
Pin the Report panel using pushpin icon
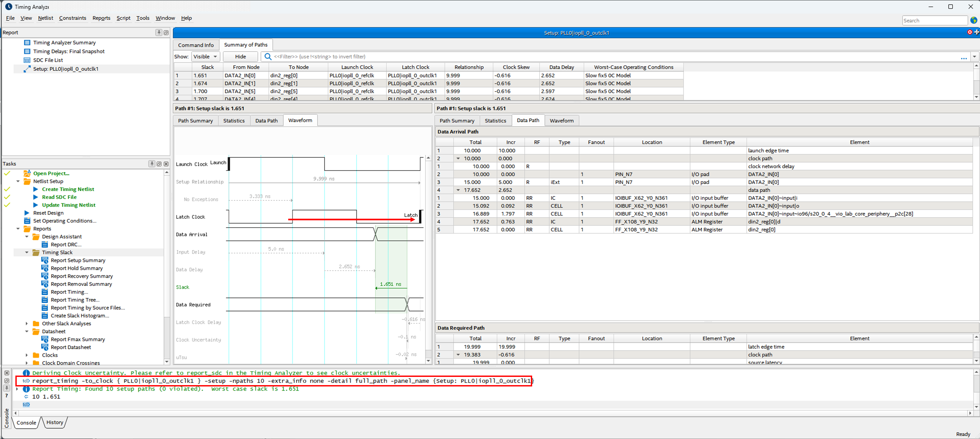pyautogui.click(x=159, y=33)
